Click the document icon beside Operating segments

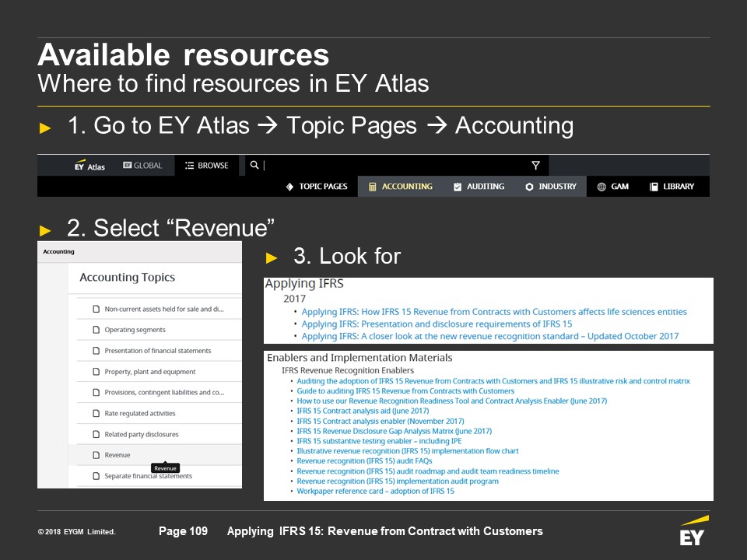pos(96,330)
